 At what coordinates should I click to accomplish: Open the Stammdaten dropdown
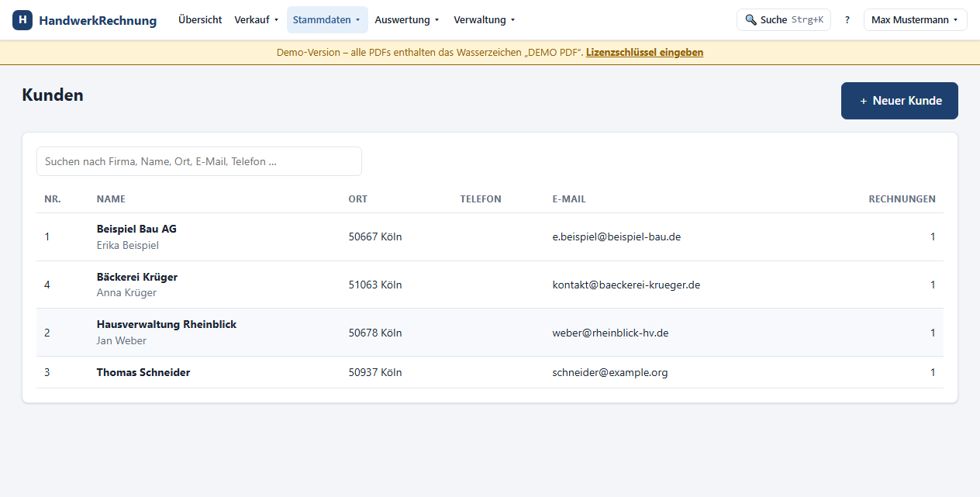point(326,20)
